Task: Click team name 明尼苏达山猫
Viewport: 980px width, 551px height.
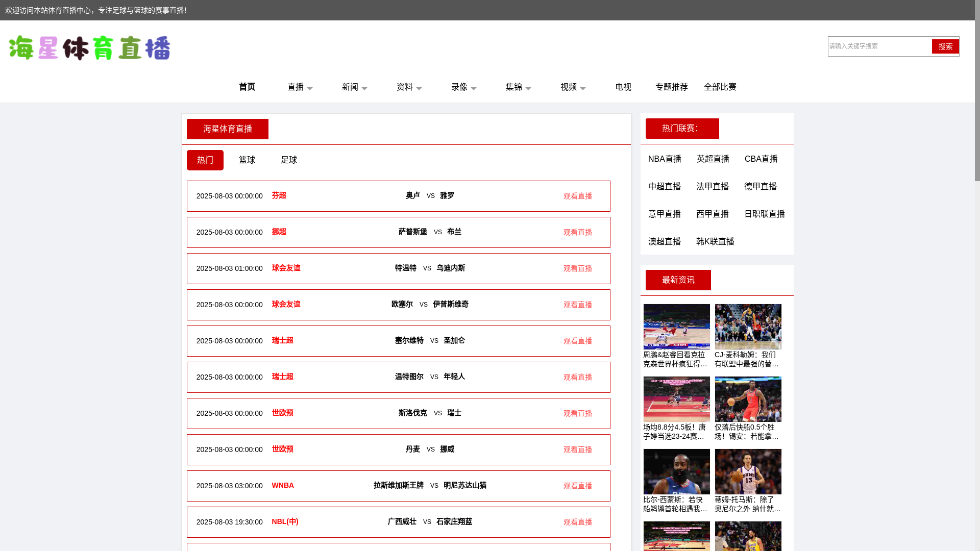Action: 465,486
